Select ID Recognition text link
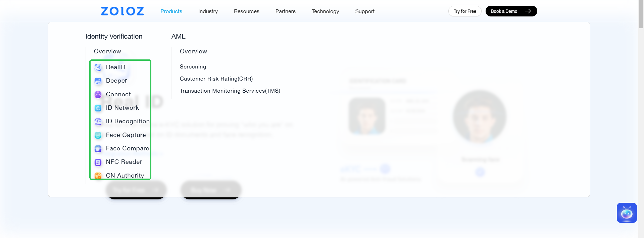 click(128, 121)
